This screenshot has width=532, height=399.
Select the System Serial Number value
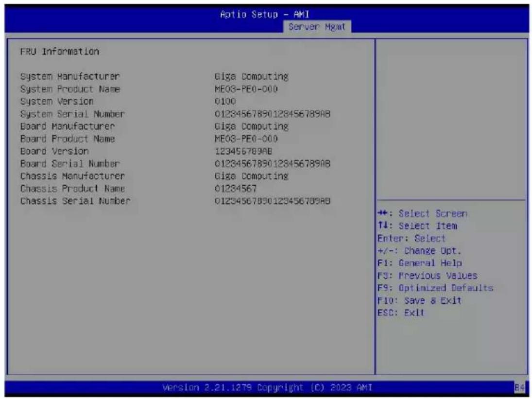[x=273, y=114]
